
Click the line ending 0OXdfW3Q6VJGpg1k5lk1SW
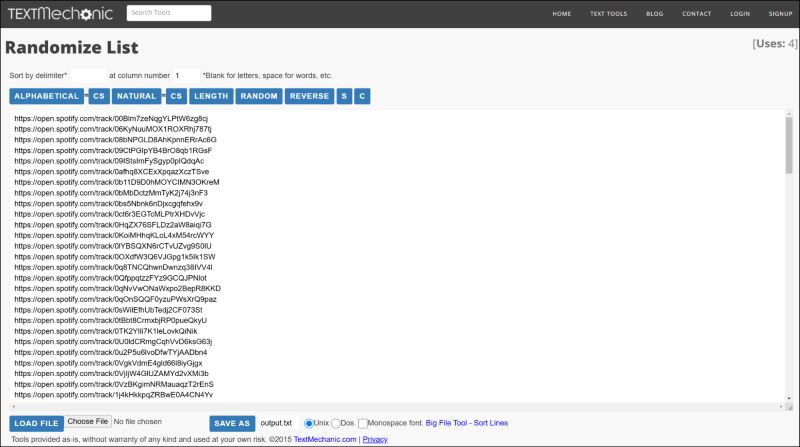pyautogui.click(x=115, y=257)
